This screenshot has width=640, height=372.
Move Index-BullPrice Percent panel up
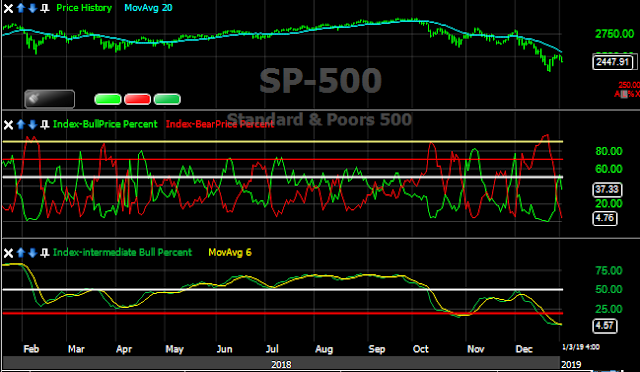[21, 125]
